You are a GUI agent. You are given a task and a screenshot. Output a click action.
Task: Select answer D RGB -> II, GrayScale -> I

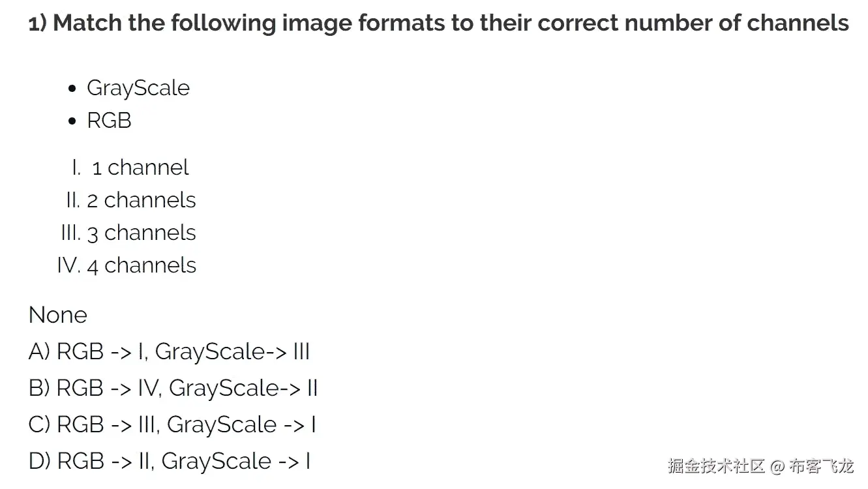tap(170, 461)
